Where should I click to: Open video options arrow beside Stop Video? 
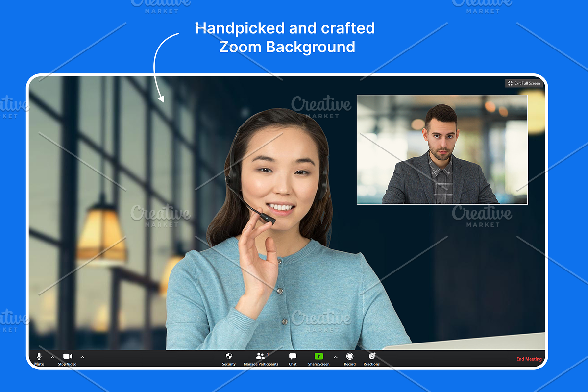pyautogui.click(x=82, y=357)
